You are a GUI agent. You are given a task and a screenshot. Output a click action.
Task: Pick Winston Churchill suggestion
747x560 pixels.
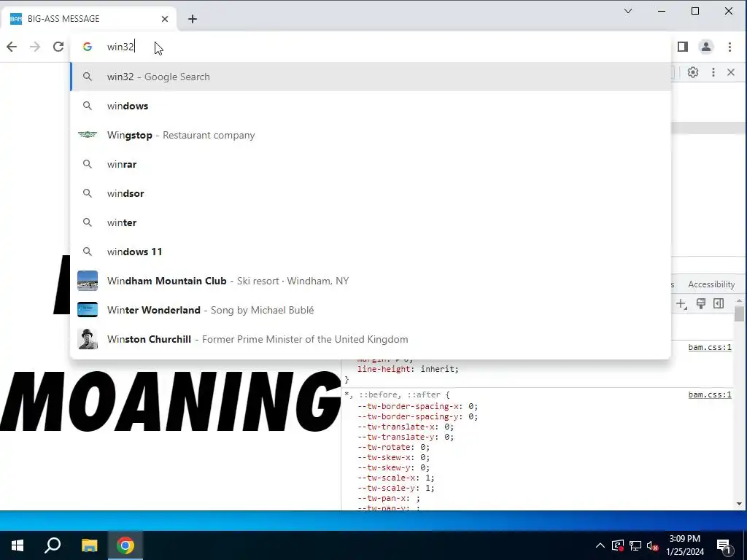(x=370, y=339)
